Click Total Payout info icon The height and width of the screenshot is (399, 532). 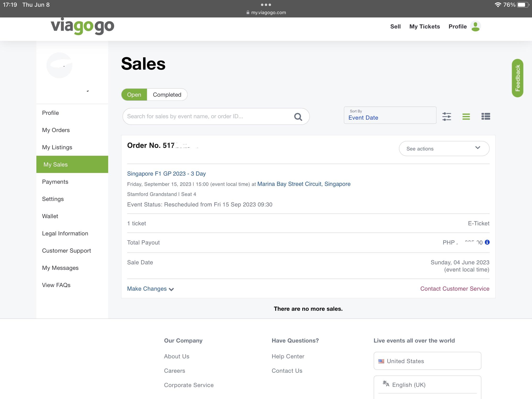tap(487, 242)
